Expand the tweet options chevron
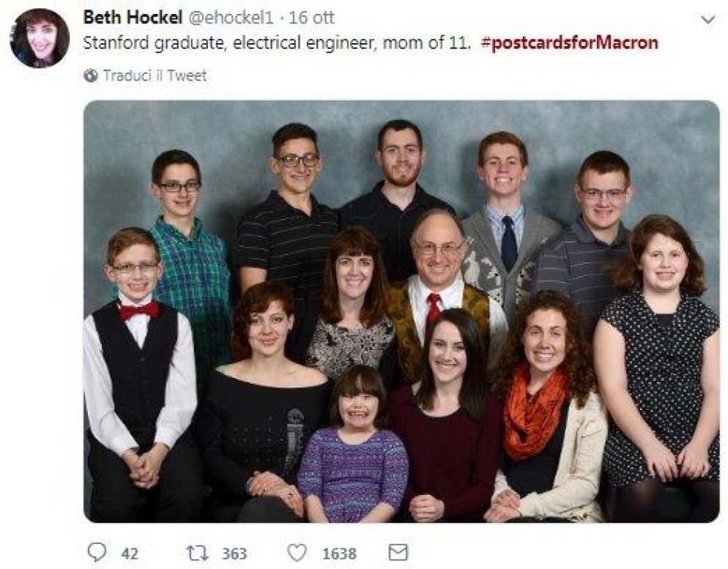 pos(707,21)
